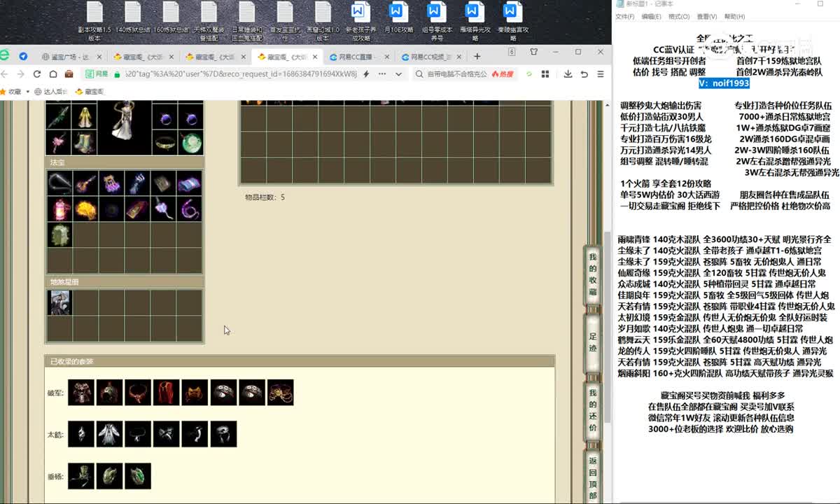Screen dimensions: 840x504
Task: Go to the browser home page icon
Action: click(x=53, y=73)
